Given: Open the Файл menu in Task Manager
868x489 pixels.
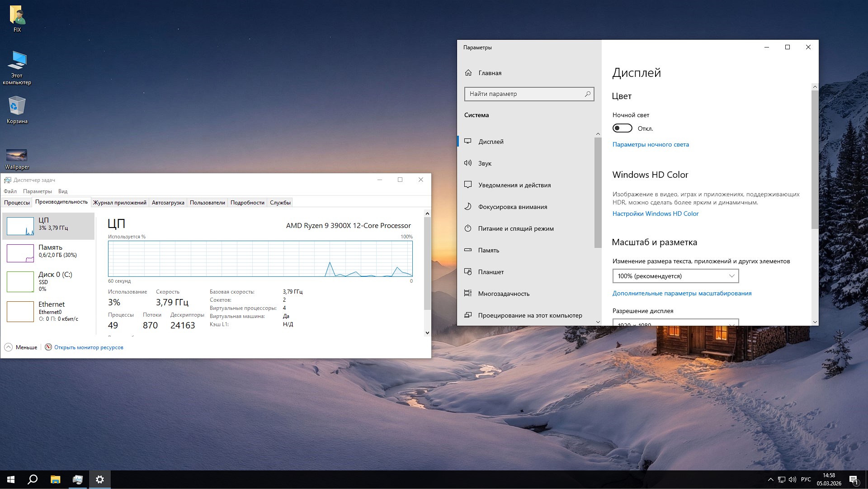Looking at the screenshot, I should [9, 191].
